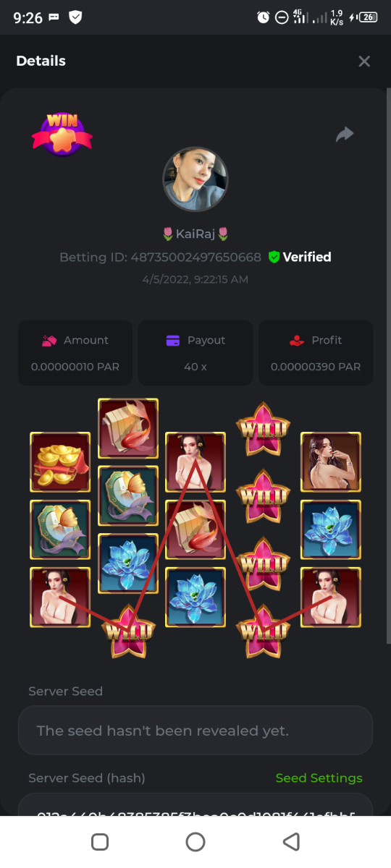Viewport: 391px width, 868px height.
Task: Tap the green Verified shield icon
Action: (x=274, y=257)
